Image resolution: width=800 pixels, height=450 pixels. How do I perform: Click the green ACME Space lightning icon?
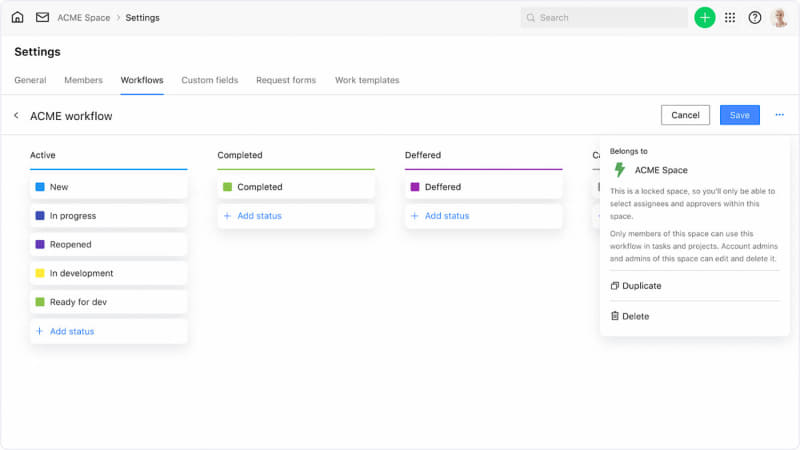[619, 170]
